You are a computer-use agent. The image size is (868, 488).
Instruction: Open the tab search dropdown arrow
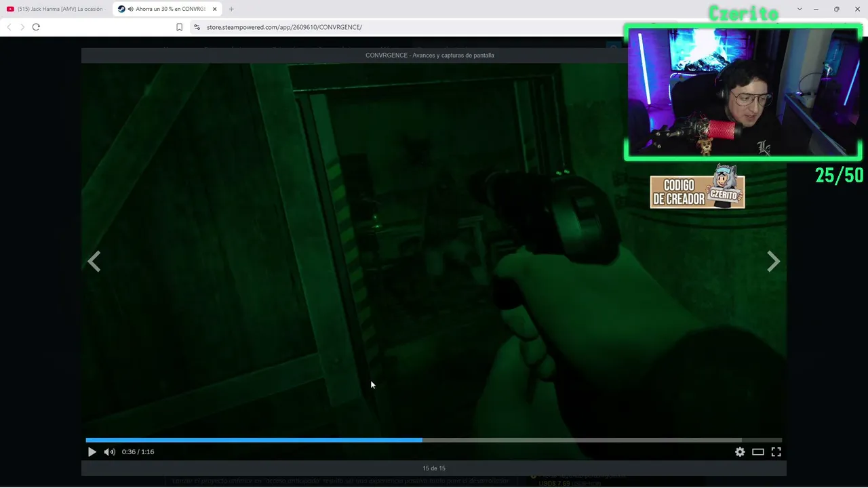click(800, 9)
